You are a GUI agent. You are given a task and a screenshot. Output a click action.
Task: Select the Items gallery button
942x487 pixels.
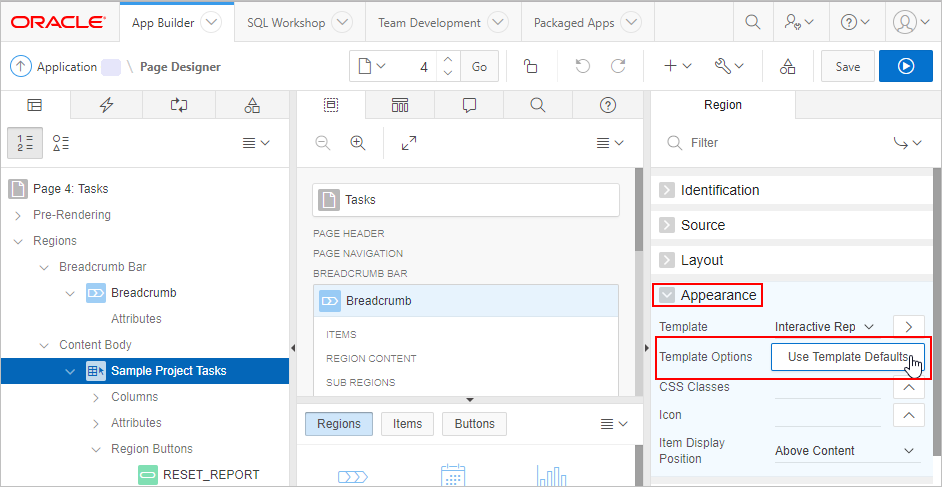[x=407, y=424]
